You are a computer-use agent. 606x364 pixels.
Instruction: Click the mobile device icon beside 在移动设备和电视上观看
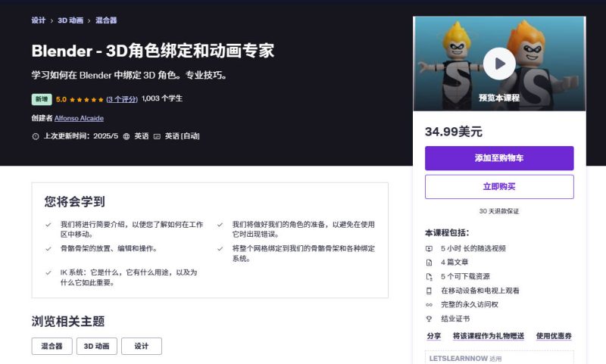tap(429, 291)
